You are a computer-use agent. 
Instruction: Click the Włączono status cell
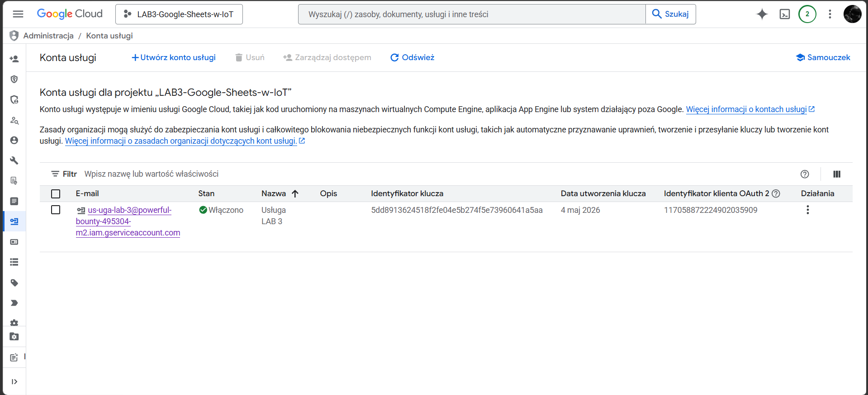pos(221,210)
